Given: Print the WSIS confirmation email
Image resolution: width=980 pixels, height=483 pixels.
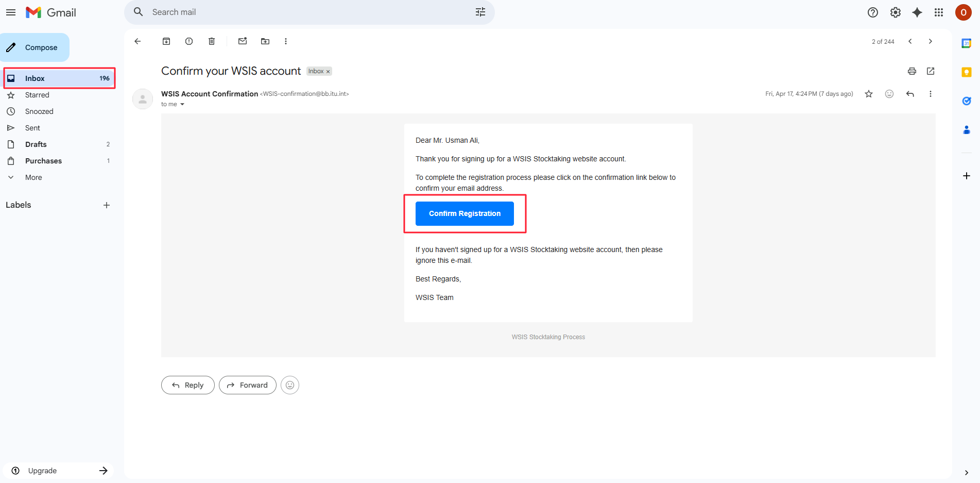Looking at the screenshot, I should tap(912, 71).
